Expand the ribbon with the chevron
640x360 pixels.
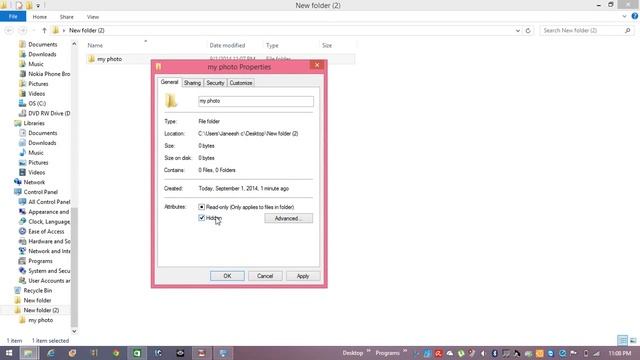[x=624, y=17]
